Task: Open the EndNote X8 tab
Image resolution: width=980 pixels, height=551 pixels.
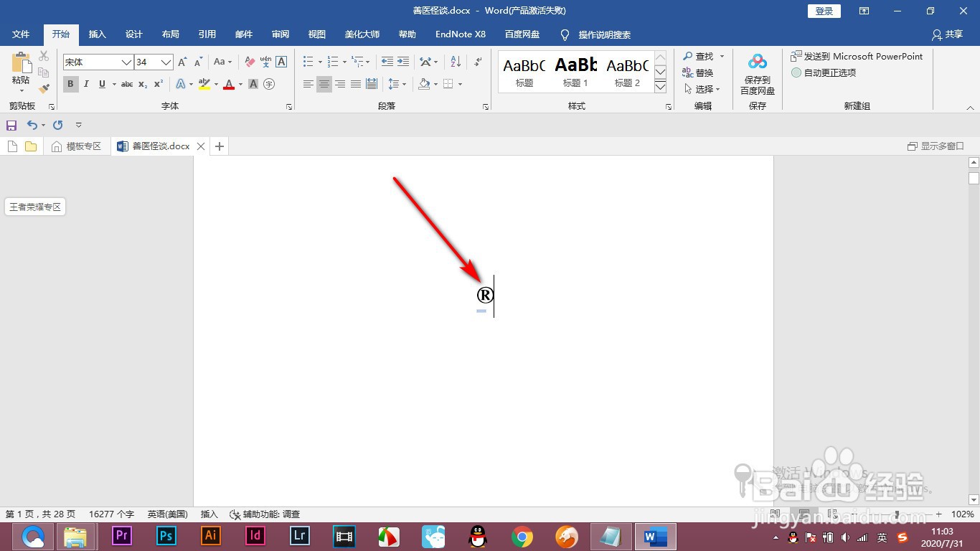Action: (x=461, y=34)
